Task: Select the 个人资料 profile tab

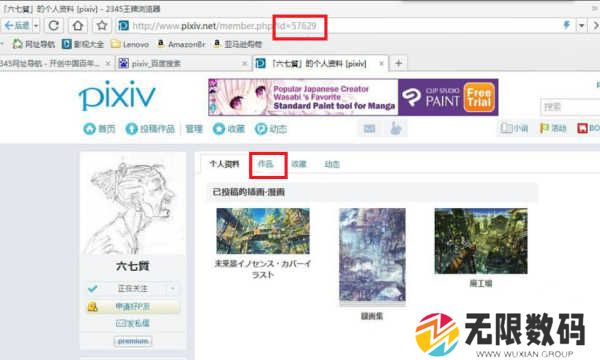Action: point(224,164)
